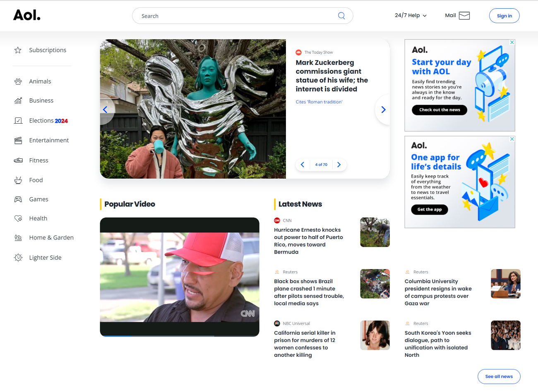
Task: Click the Business chart icon
Action: (18, 100)
